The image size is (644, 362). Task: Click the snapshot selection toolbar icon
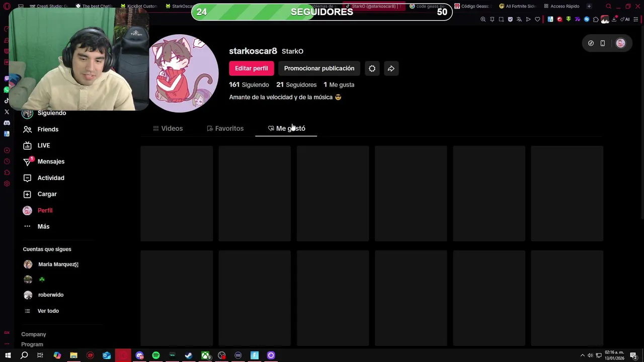[501, 19]
